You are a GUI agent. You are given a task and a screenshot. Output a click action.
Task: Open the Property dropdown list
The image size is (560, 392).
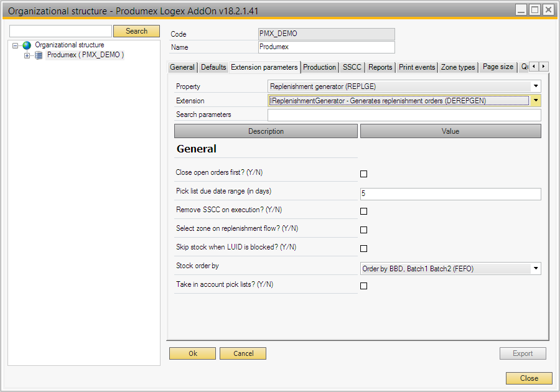click(x=535, y=86)
